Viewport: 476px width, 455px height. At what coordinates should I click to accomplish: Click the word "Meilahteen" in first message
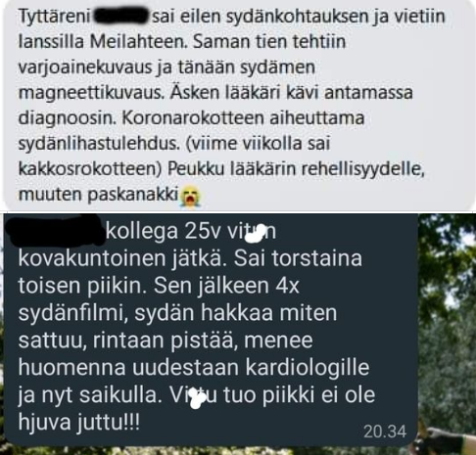139,41
